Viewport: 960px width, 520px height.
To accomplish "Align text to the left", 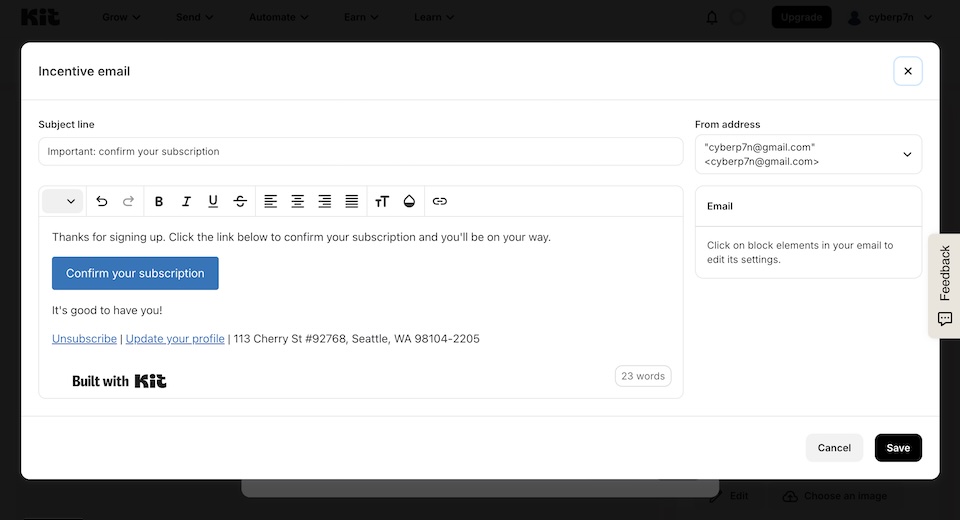I will click(271, 201).
